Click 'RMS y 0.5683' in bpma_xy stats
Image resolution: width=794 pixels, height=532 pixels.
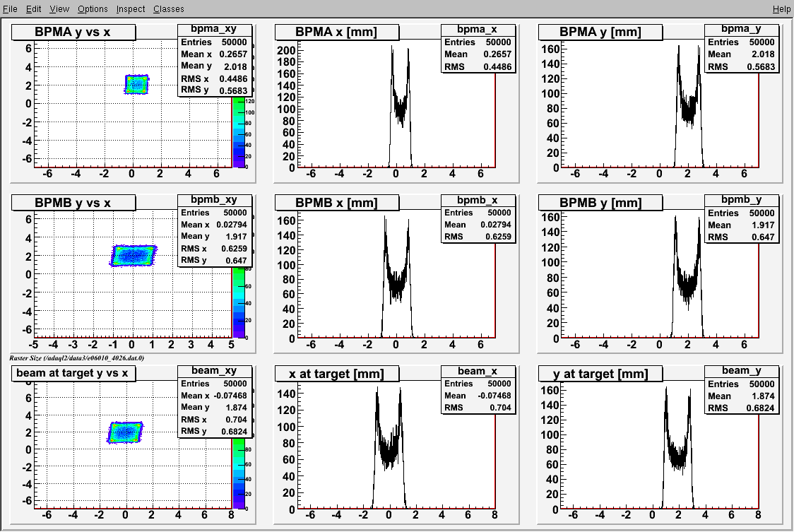coord(214,90)
